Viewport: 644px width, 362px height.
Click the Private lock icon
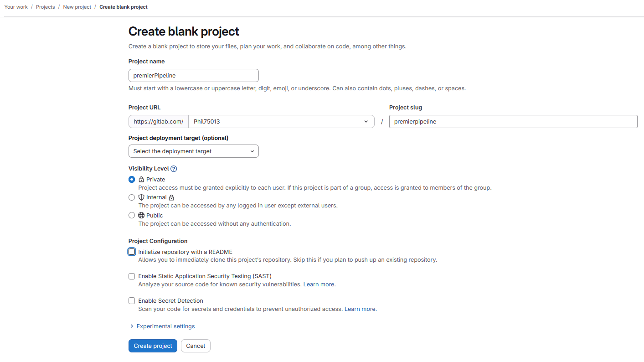pos(141,180)
